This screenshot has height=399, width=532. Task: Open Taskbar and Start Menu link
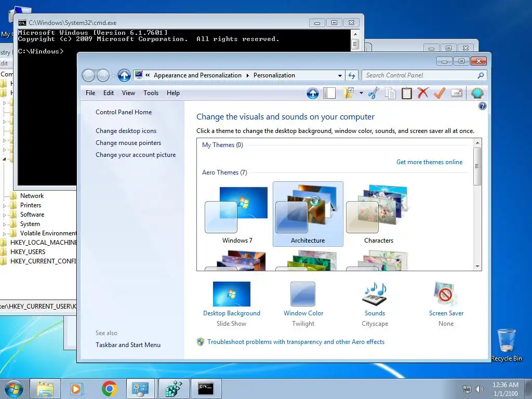(128, 345)
